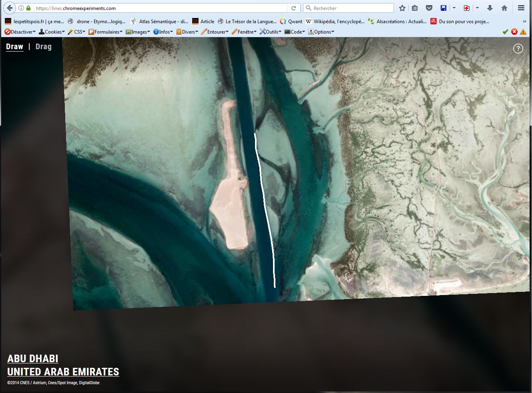
Task: Switch to Draw mode
Action: [x=14, y=46]
